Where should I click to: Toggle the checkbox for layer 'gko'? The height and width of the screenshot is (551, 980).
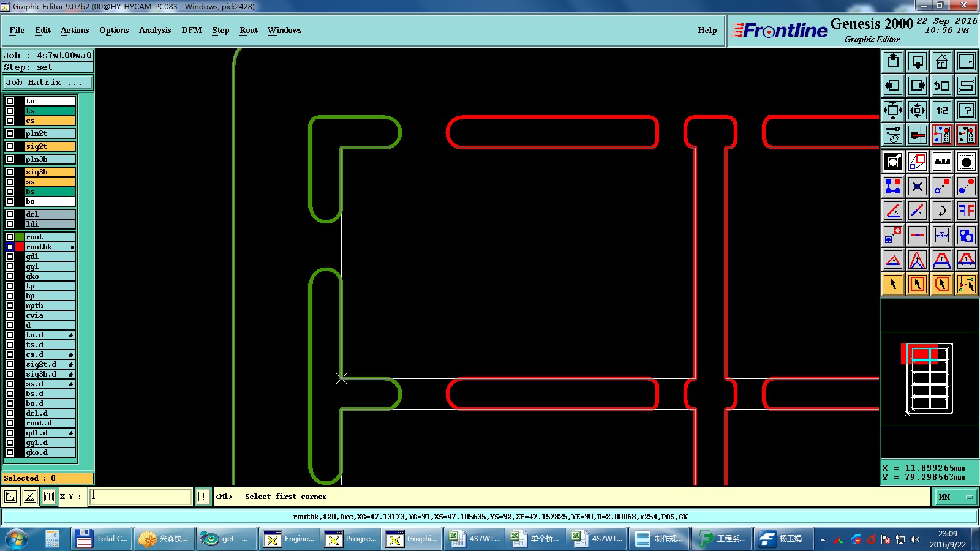10,276
